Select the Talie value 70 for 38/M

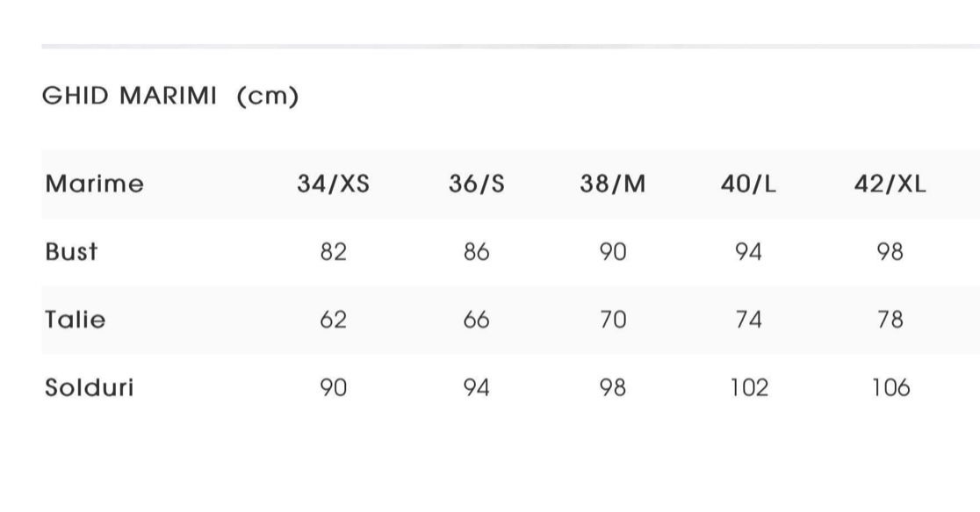click(613, 320)
